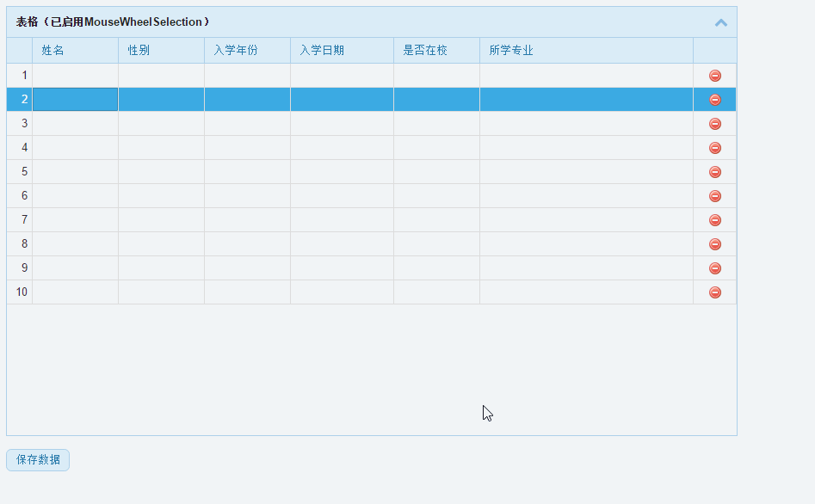Sort by the 性别 column header
This screenshot has height=504, width=815.
click(161, 51)
